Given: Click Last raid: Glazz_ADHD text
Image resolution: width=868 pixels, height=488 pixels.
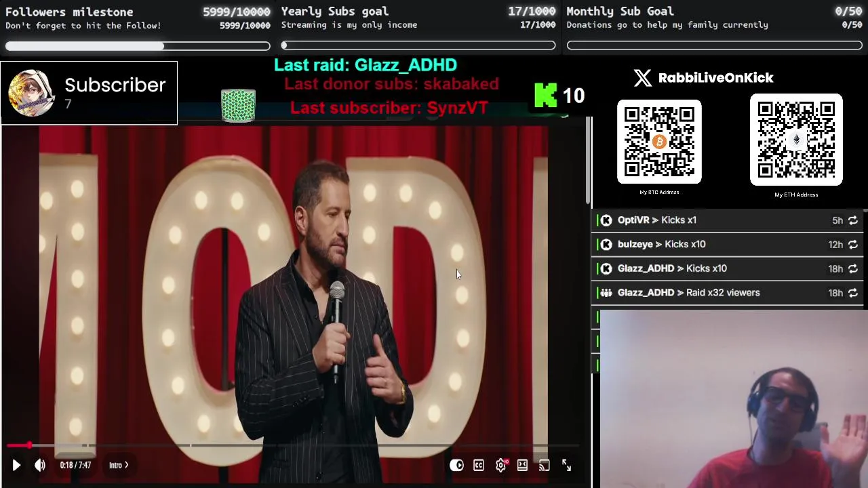Looking at the screenshot, I should 366,65.
